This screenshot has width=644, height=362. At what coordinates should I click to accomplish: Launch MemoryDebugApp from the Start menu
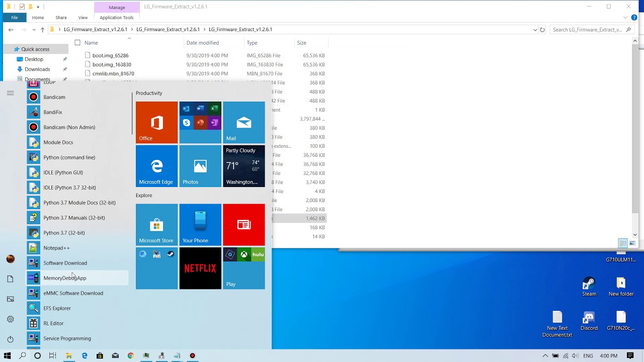point(77,278)
